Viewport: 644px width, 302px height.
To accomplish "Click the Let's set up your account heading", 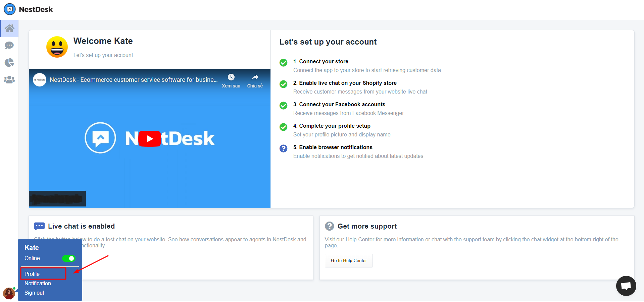I will [328, 42].
